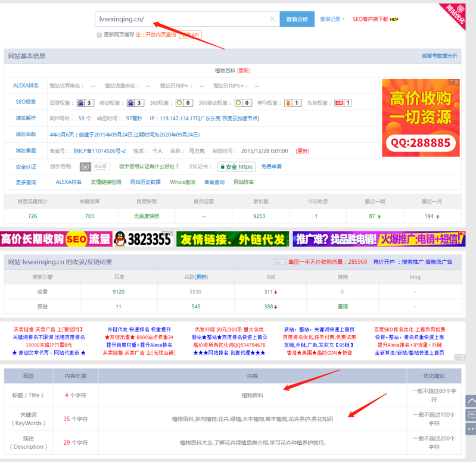
Task: Click the ALEXA排名 row label
Action: [26, 86]
